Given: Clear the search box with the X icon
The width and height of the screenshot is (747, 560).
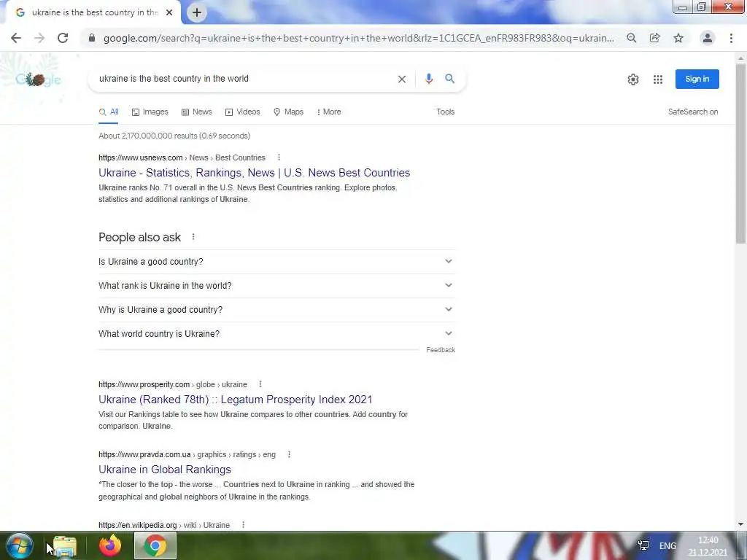Looking at the screenshot, I should click(402, 79).
